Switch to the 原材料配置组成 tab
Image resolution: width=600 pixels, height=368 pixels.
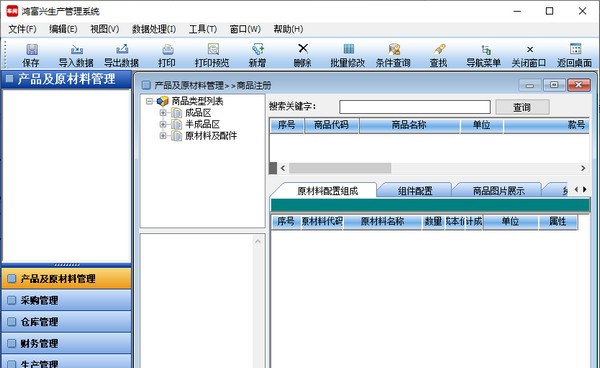pyautogui.click(x=327, y=191)
